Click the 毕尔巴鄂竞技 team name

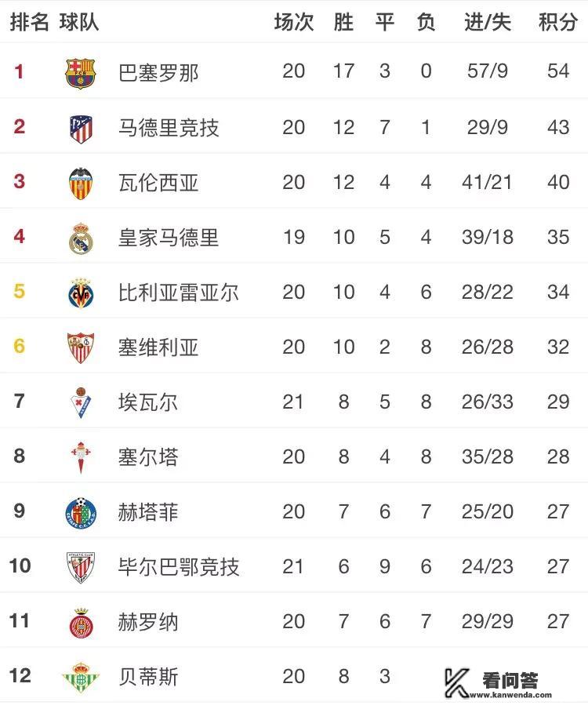pyautogui.click(x=179, y=567)
